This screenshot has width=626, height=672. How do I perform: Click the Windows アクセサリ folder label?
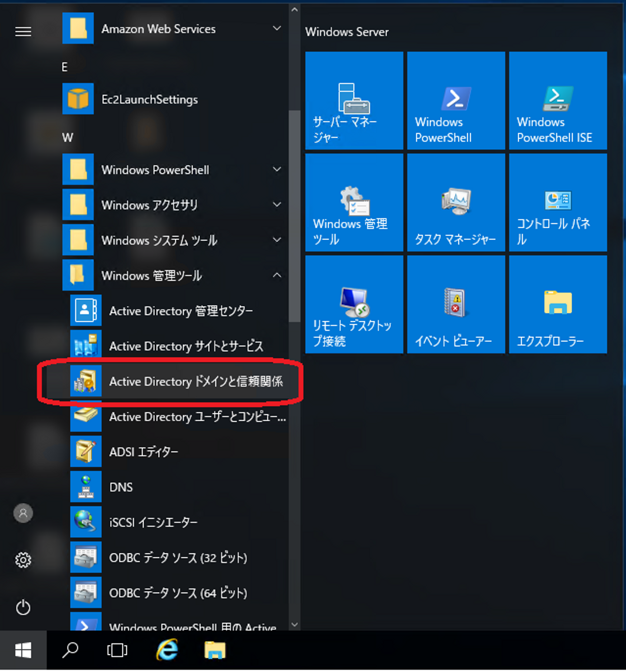click(150, 205)
